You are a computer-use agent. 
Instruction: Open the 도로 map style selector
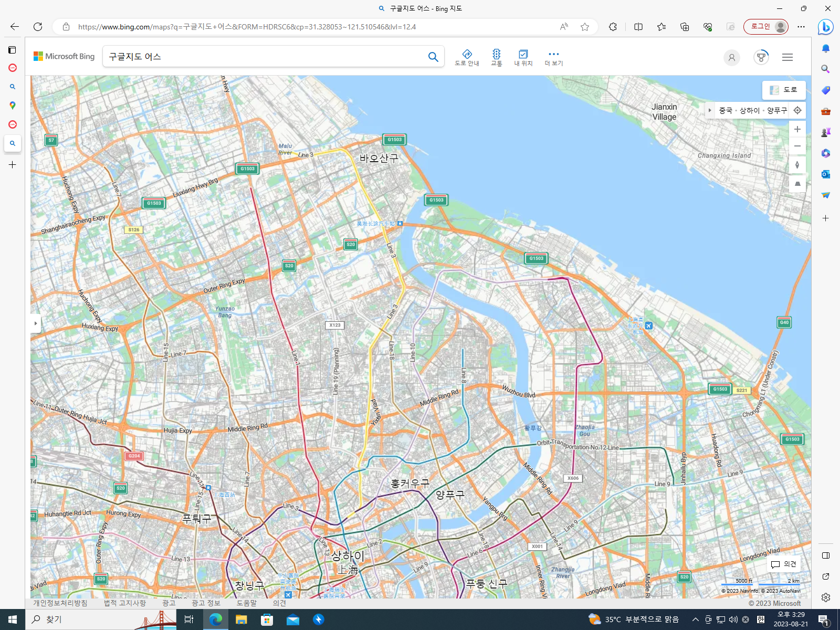(x=783, y=90)
